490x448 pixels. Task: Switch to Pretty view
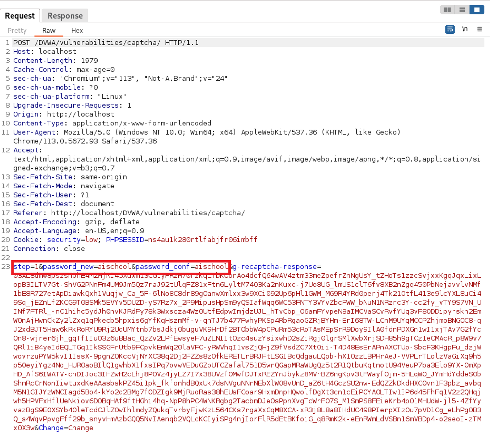(17, 30)
